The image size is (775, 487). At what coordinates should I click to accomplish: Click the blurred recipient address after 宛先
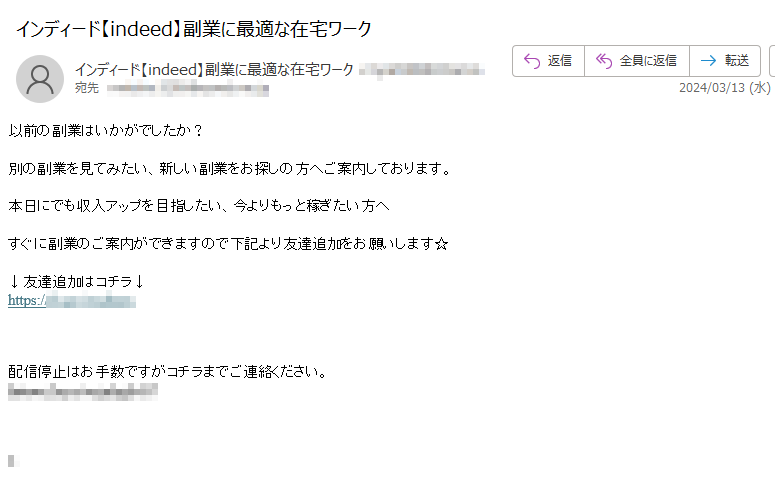tap(188, 89)
